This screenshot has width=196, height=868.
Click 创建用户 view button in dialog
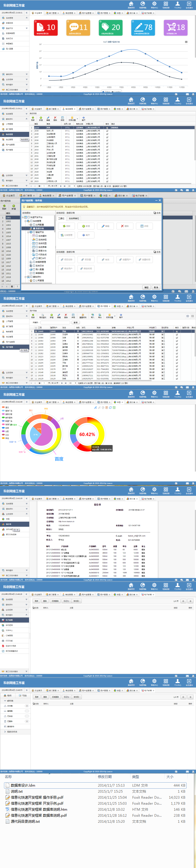tap(125, 259)
